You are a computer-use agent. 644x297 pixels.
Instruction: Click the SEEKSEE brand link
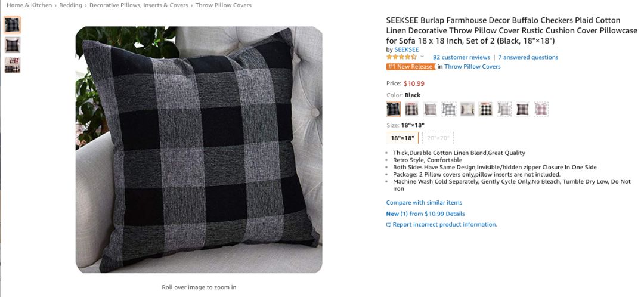407,49
